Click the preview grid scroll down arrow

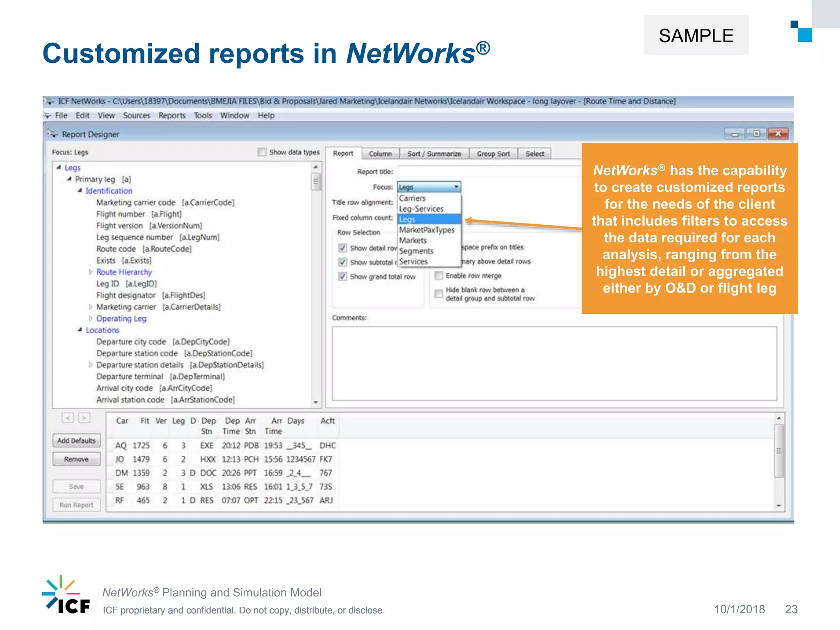[x=779, y=506]
